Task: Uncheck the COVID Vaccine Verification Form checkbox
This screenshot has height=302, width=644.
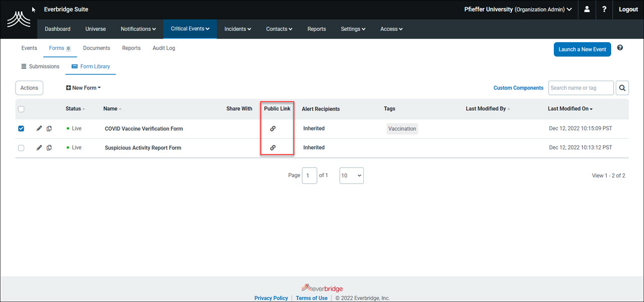Action: click(x=21, y=128)
